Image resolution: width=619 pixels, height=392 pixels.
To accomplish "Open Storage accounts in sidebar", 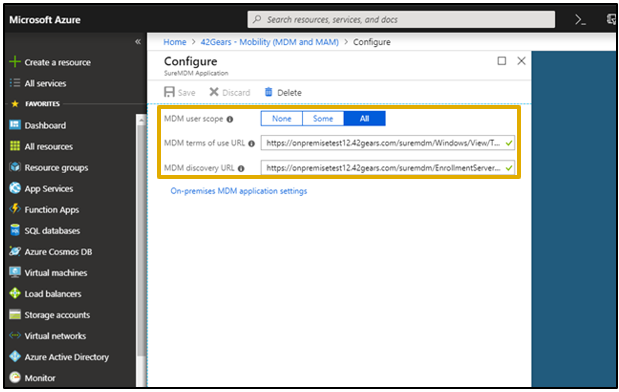I will click(57, 315).
